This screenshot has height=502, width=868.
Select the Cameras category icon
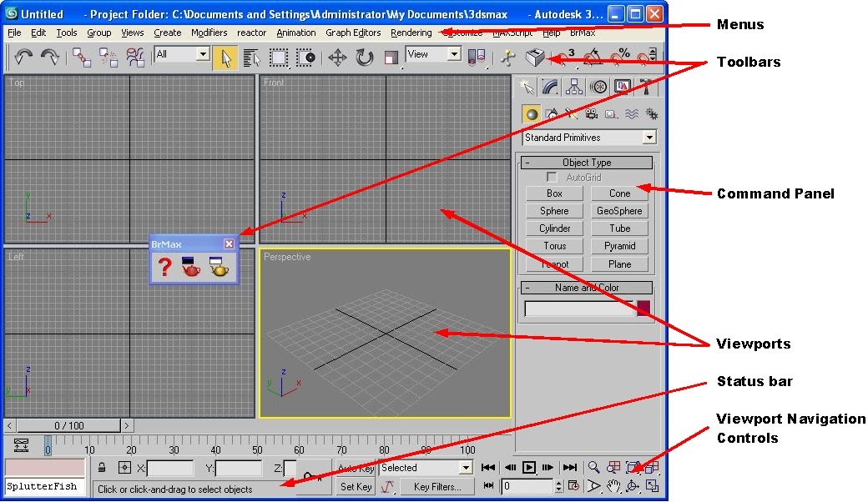[x=592, y=114]
